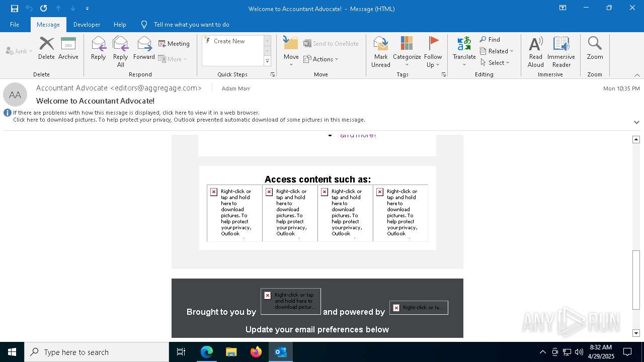This screenshot has height=362, width=644.
Task: Click the blocked picture after 'and powered by'
Action: 419,308
